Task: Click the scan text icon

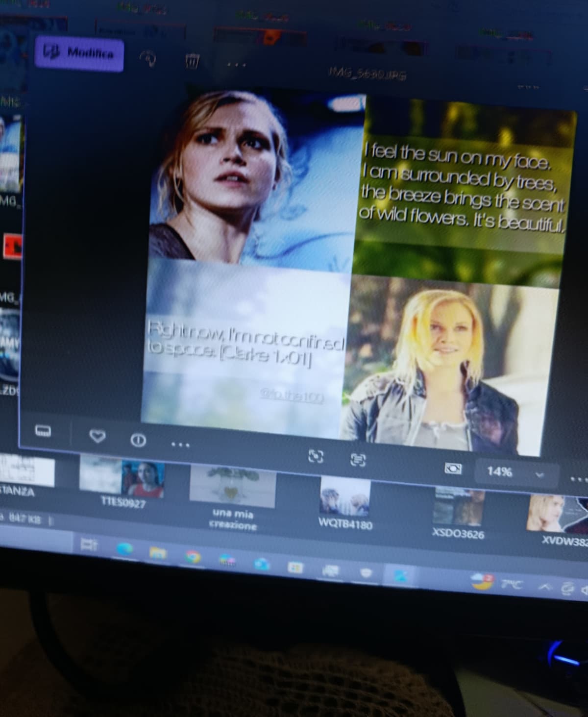Action: [358, 460]
